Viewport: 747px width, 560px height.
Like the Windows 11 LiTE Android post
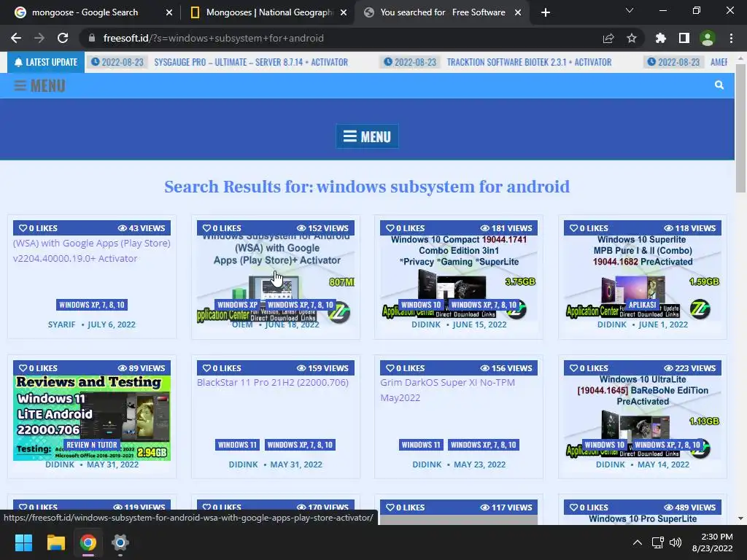pyautogui.click(x=38, y=368)
